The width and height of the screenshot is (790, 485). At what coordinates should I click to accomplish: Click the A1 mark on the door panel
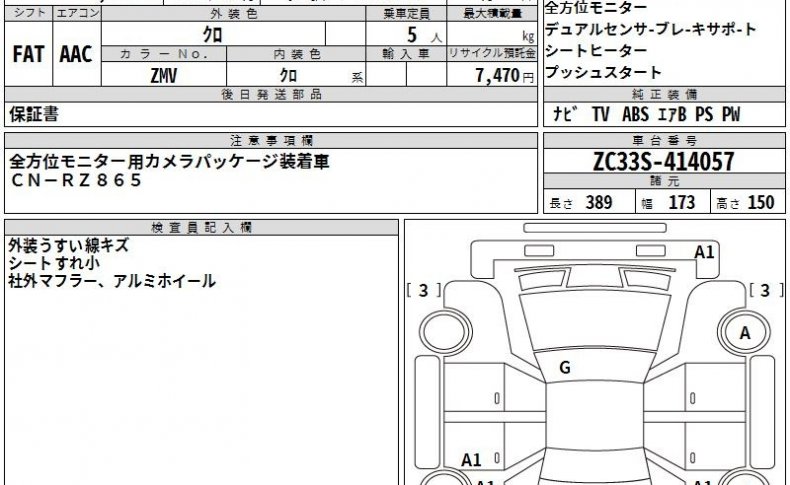pos(471,460)
